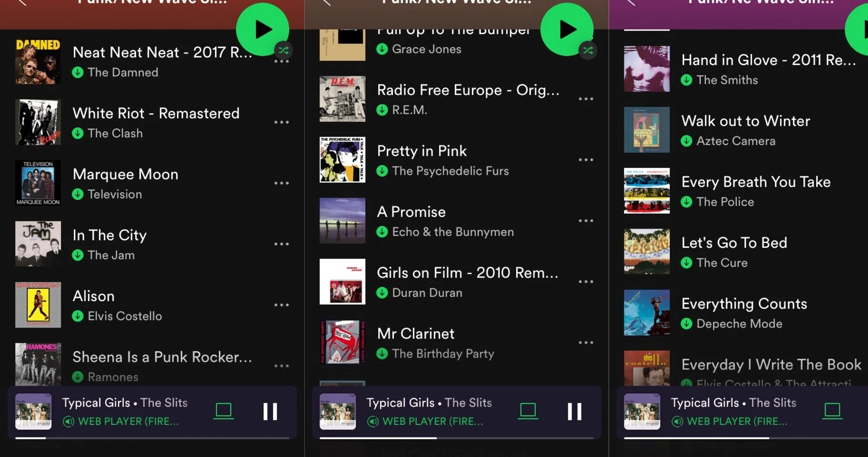Open more options for Alison
The width and height of the screenshot is (868, 457).
(x=282, y=305)
